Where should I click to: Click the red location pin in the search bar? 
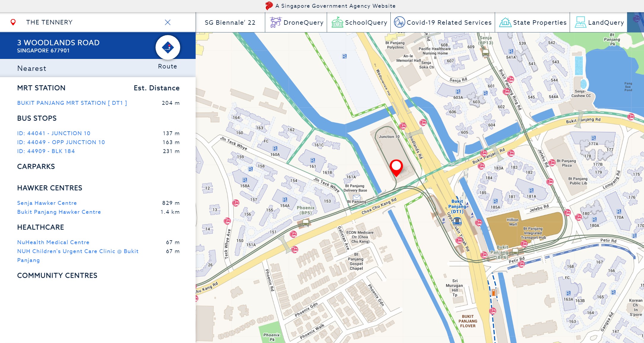coord(13,22)
